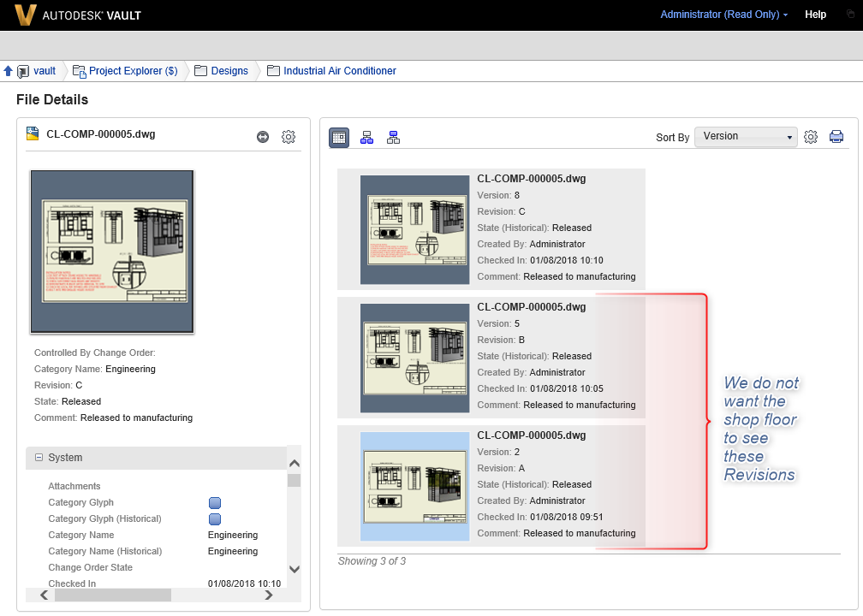Switch to the Where Used view icon
The height and width of the screenshot is (616, 863).
tap(393, 138)
